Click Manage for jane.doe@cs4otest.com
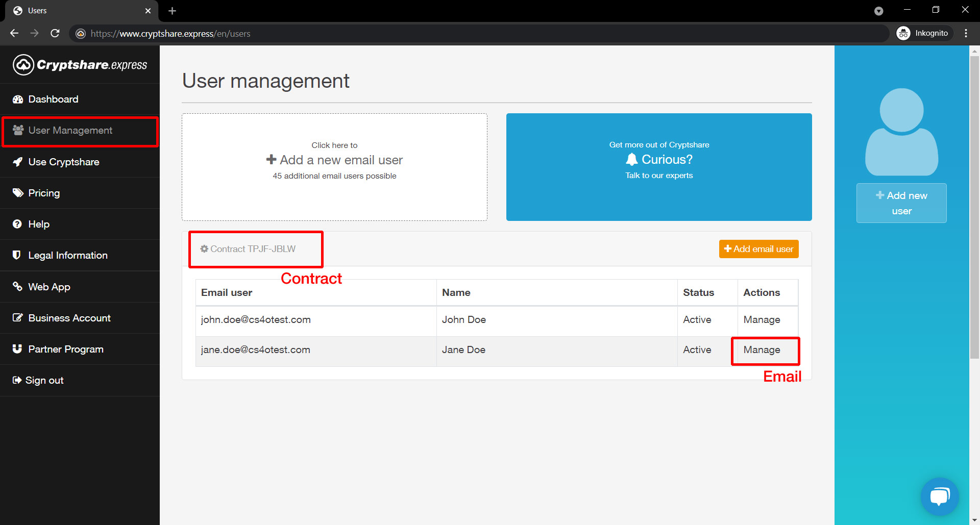Viewport: 980px width, 525px height. (762, 350)
